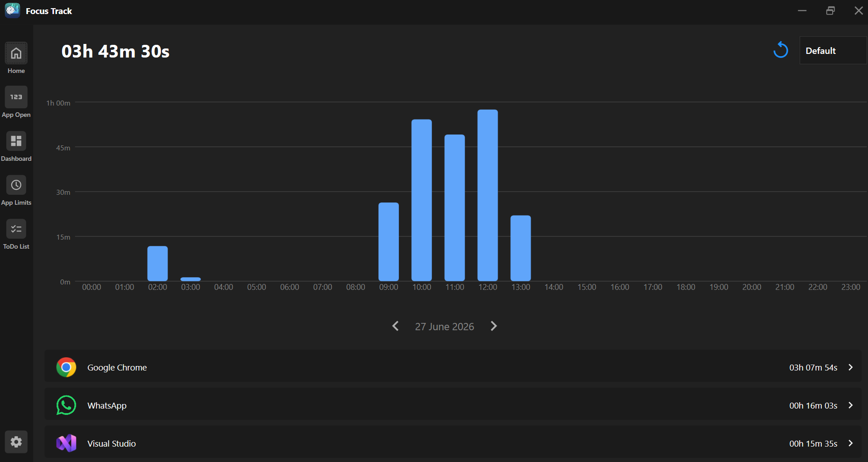Expand Visual Studio usage details chevron

(x=850, y=443)
